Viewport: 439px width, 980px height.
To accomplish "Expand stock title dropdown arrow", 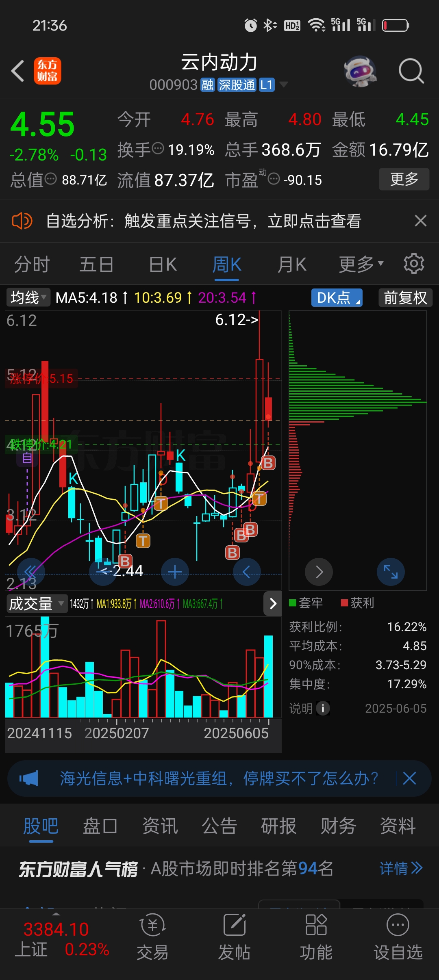I will click(x=284, y=85).
